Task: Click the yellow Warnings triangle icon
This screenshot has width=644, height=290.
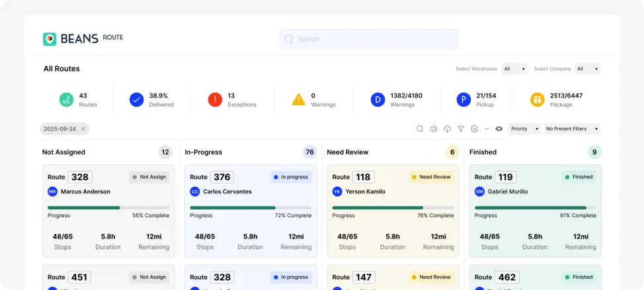Action: 299,100
